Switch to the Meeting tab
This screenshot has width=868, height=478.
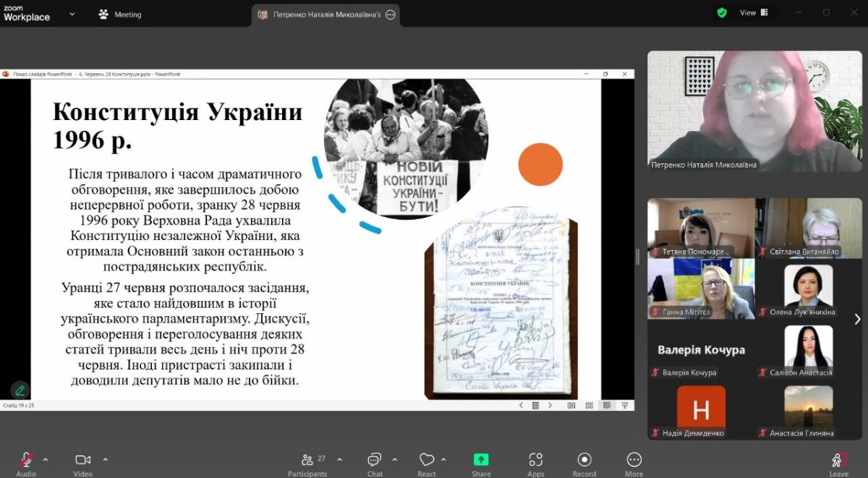[121, 14]
